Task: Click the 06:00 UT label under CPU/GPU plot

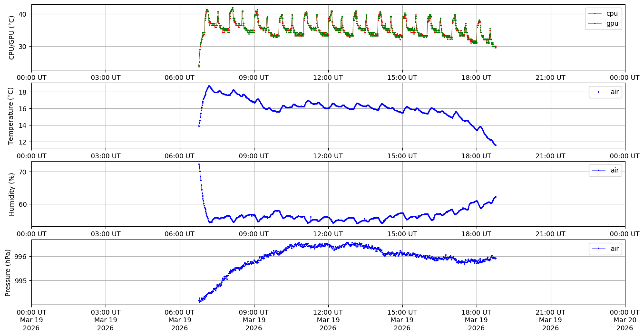Action: click(x=179, y=77)
